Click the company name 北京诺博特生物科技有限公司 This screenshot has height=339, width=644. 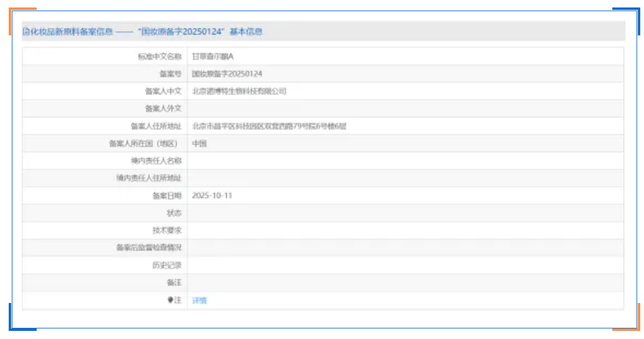(239, 91)
